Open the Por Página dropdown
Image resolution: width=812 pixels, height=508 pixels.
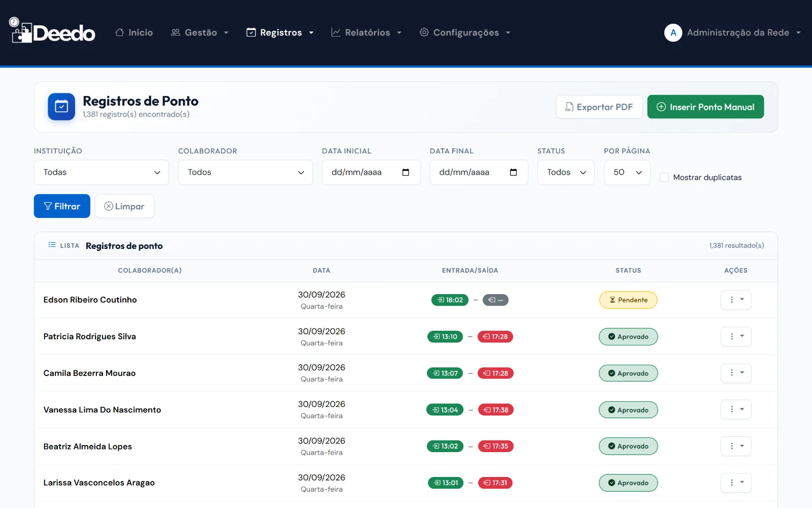tap(627, 172)
